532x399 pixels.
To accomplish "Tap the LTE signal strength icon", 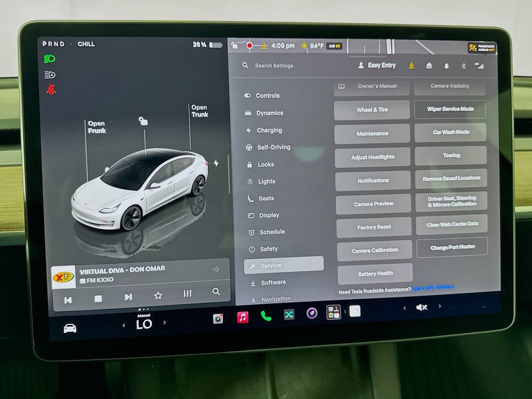I will 479,66.
